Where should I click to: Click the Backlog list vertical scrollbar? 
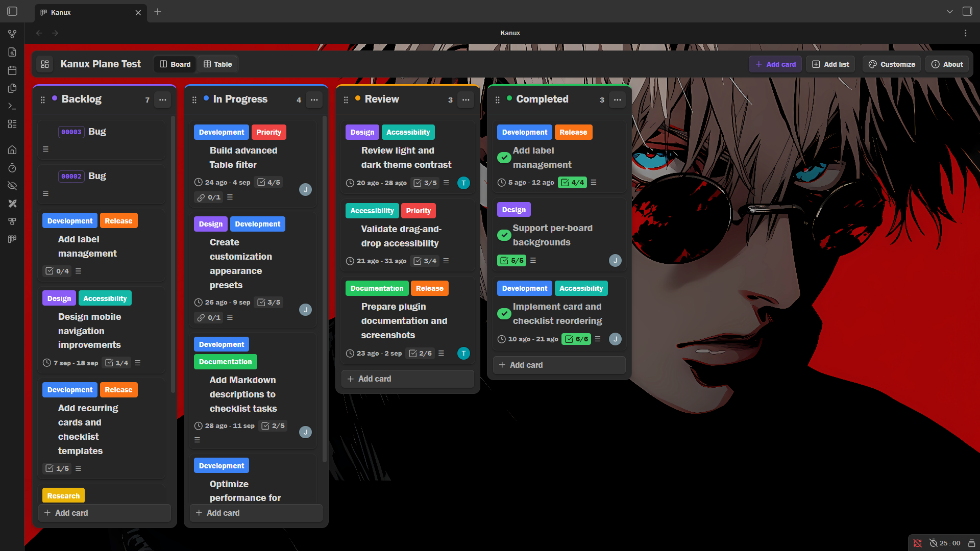tap(173, 255)
